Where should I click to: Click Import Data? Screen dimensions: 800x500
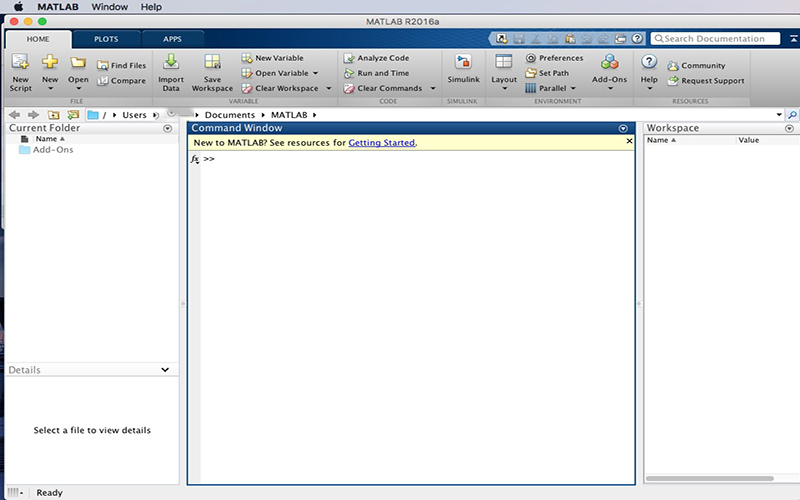click(x=171, y=72)
